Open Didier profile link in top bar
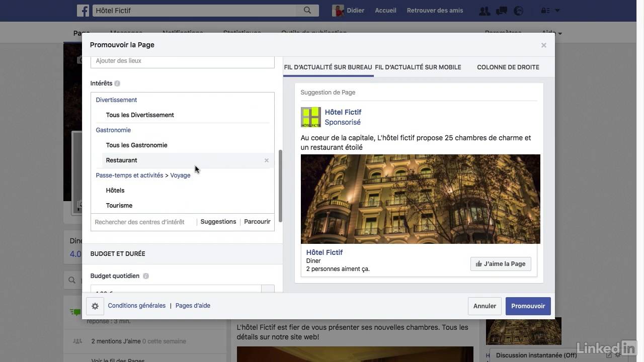The width and height of the screenshot is (644, 362). pos(355,10)
